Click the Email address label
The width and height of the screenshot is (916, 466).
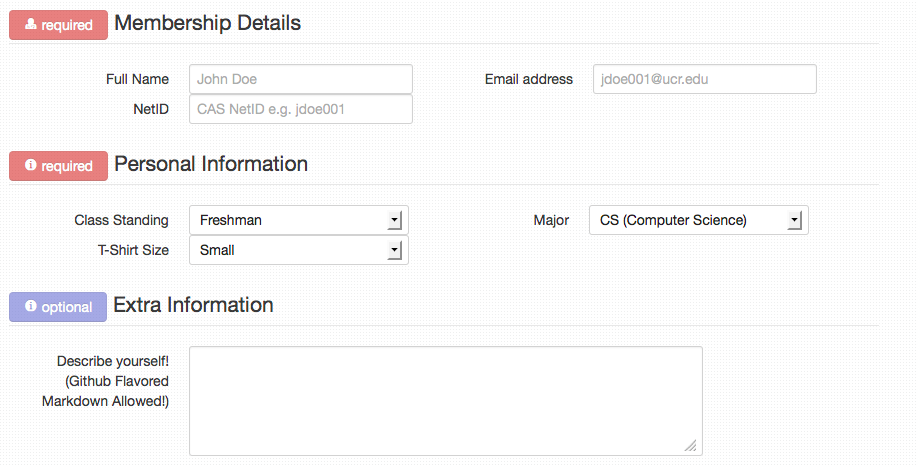(529, 79)
